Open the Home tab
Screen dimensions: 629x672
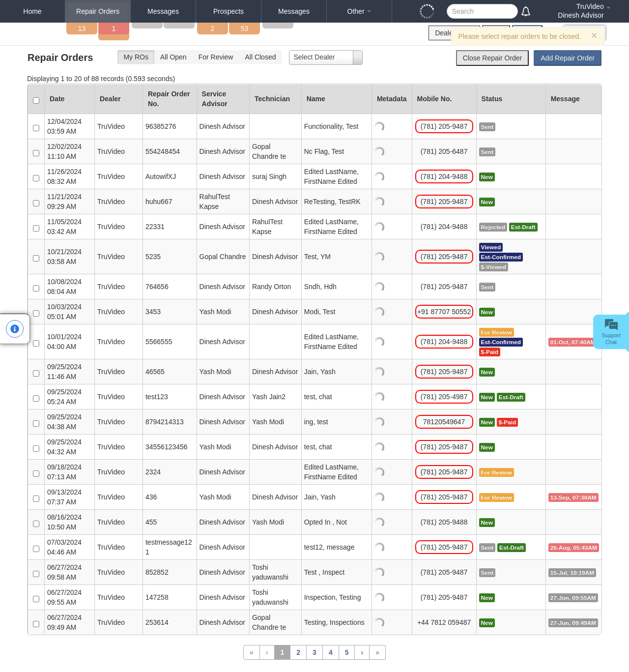click(x=32, y=11)
